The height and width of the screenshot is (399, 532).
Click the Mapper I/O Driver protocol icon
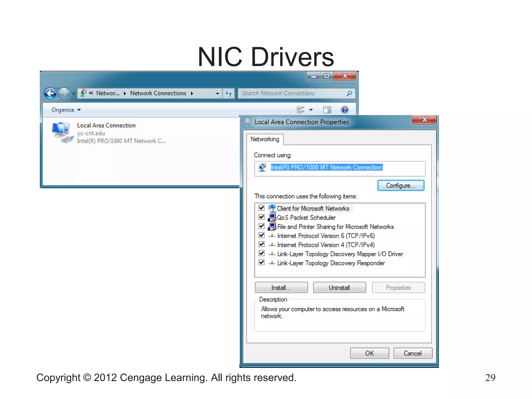tap(272, 254)
